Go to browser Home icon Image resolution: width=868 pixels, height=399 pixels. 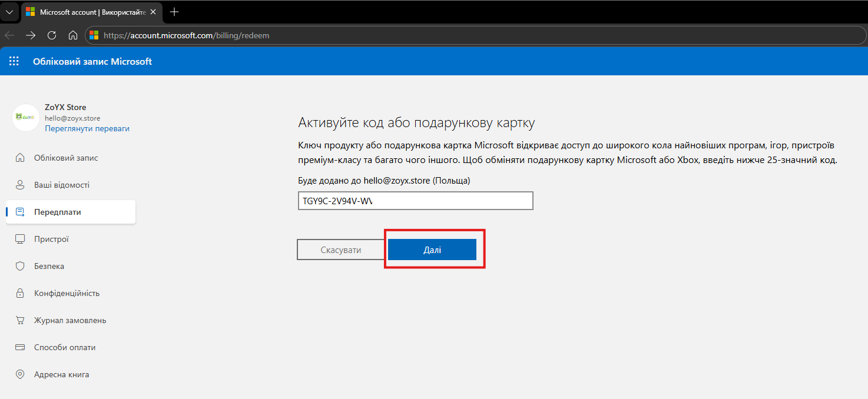tap(73, 35)
